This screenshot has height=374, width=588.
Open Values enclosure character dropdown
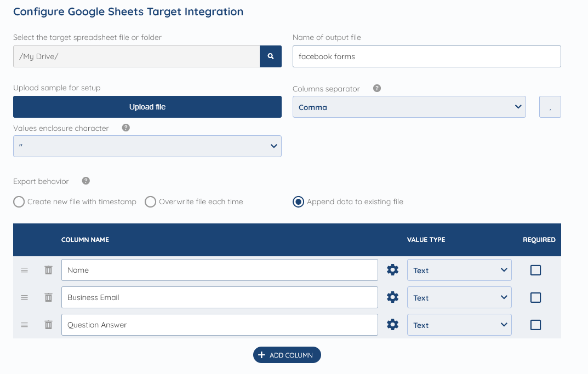(147, 146)
